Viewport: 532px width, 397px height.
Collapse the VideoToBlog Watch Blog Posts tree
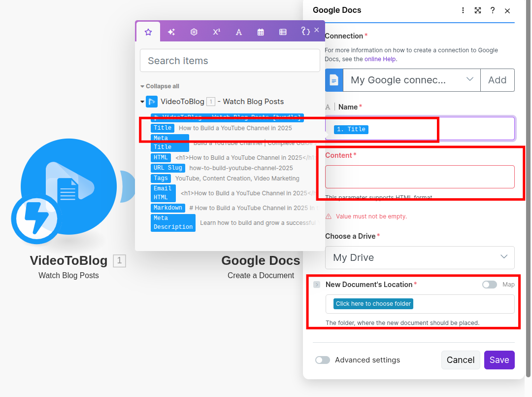[142, 102]
